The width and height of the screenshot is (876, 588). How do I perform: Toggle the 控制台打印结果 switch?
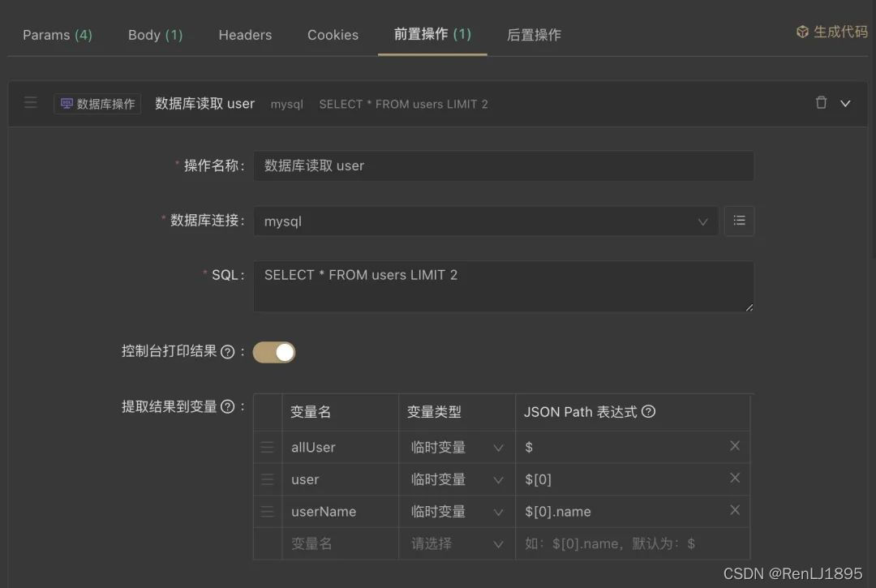(x=274, y=352)
